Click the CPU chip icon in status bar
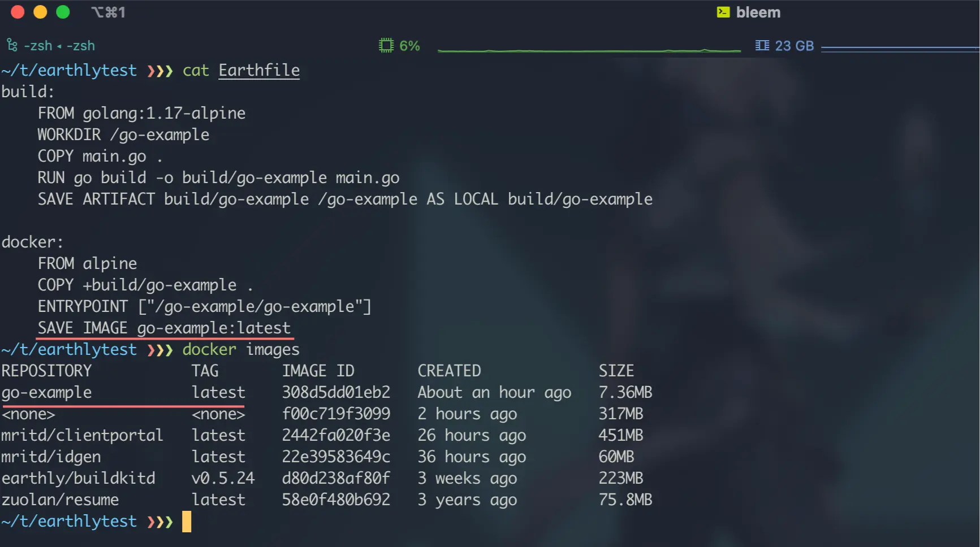This screenshot has width=980, height=547. coord(386,46)
